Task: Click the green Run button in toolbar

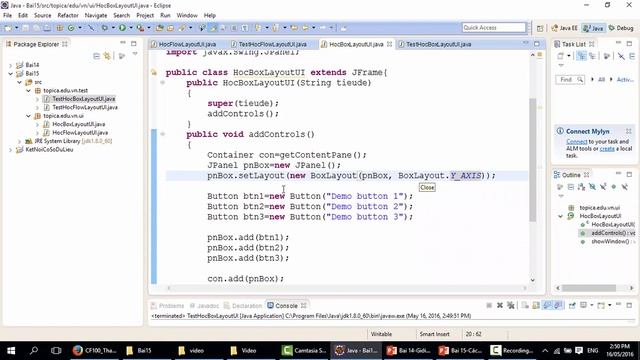Action: pyautogui.click(x=122, y=28)
